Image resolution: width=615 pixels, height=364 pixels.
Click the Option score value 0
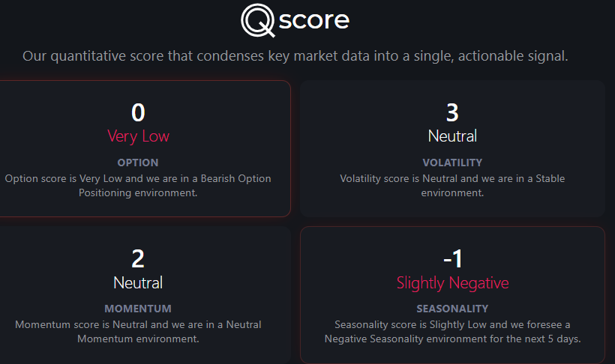(x=138, y=112)
